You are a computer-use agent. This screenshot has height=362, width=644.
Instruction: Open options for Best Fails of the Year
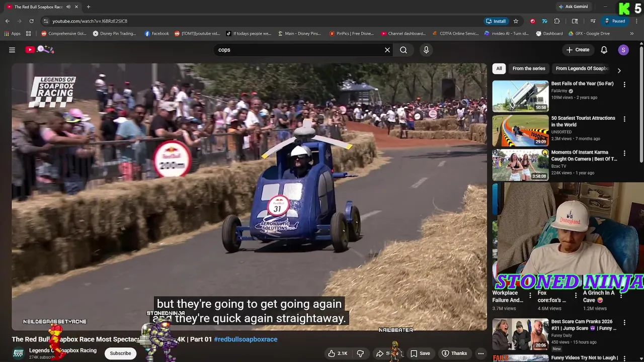(x=624, y=84)
